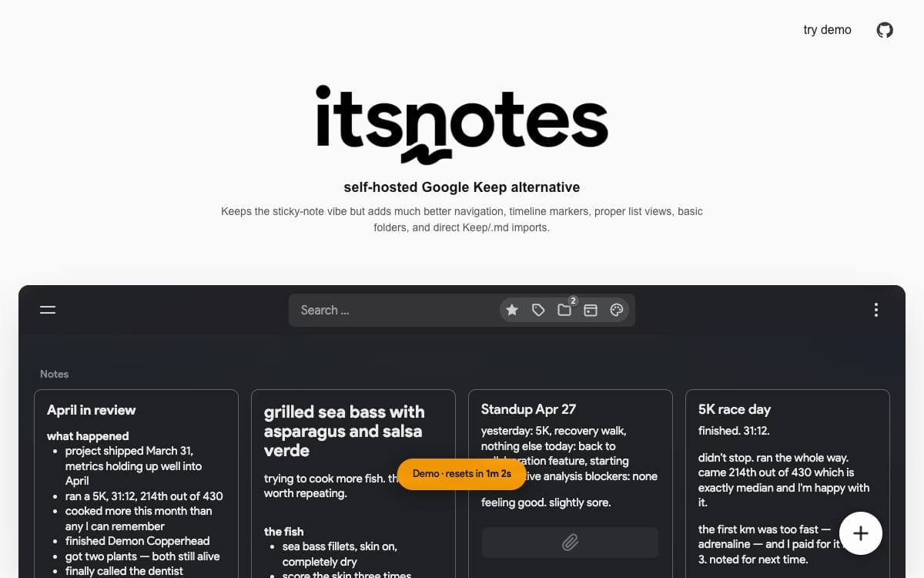Open the tag filter icon

(x=538, y=310)
